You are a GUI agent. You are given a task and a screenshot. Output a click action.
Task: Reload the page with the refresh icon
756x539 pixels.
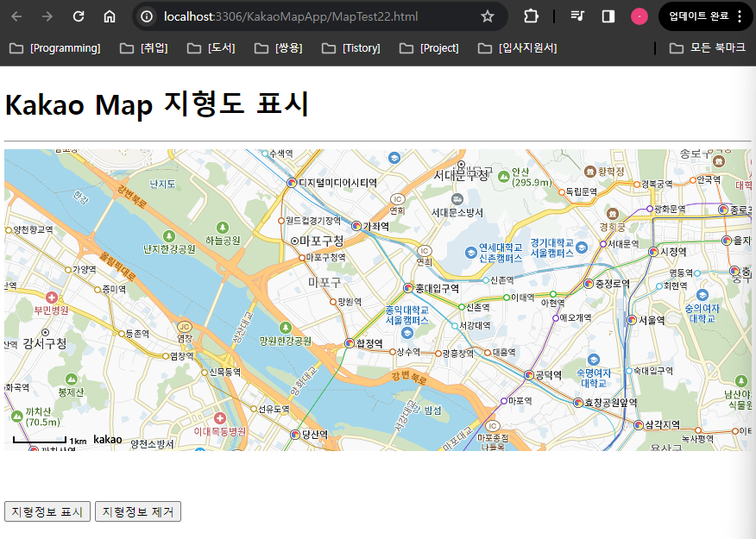pyautogui.click(x=79, y=16)
